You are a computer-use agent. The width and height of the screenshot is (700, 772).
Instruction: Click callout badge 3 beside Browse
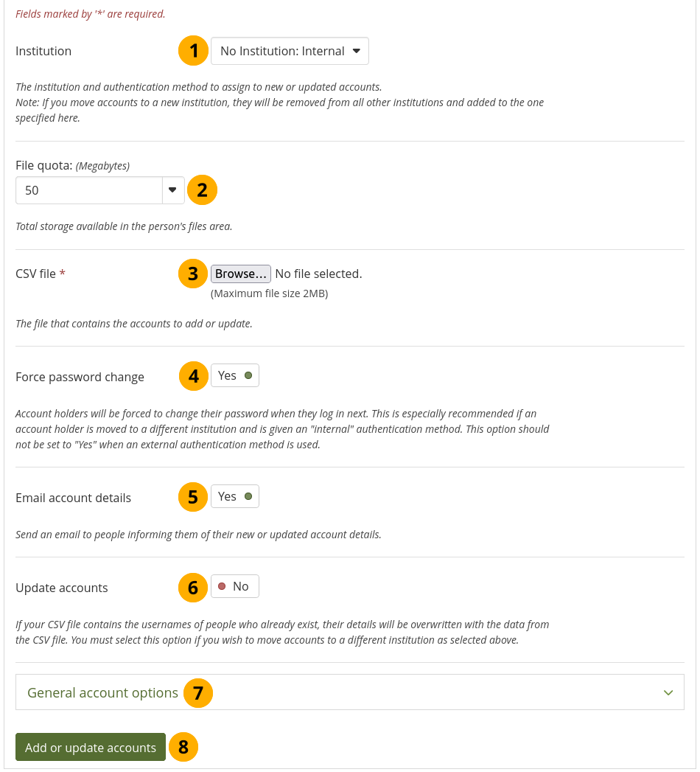pyautogui.click(x=193, y=274)
